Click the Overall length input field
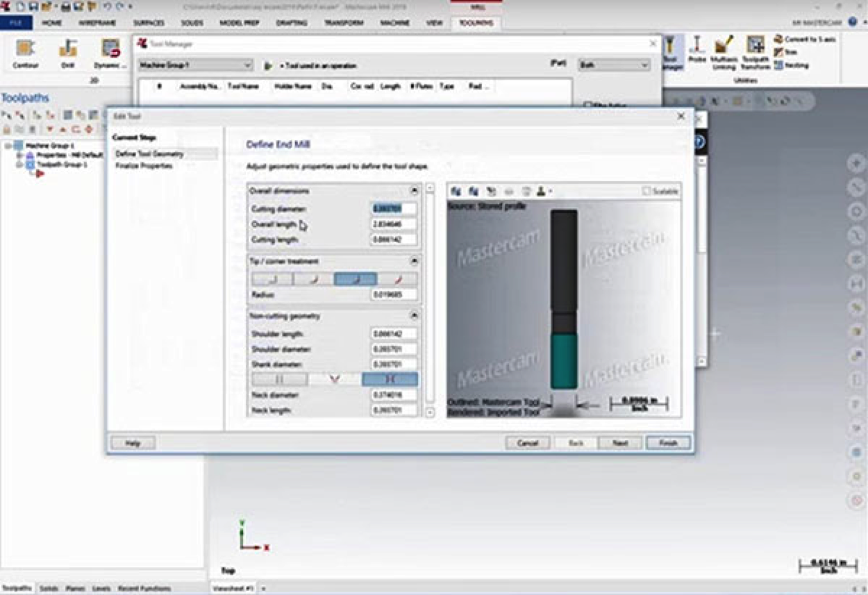 coord(394,224)
